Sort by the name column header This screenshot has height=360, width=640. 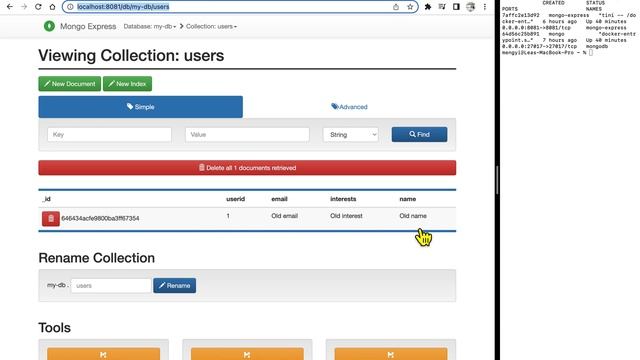tap(408, 199)
